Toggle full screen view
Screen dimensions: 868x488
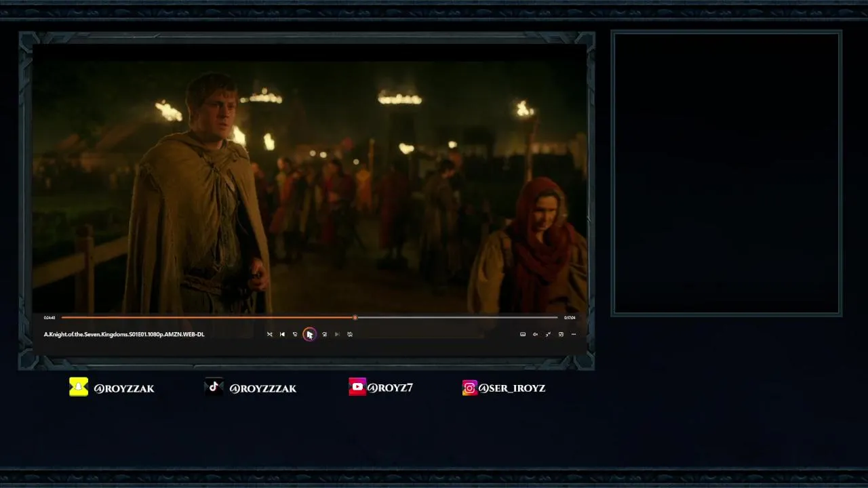pyautogui.click(x=548, y=334)
